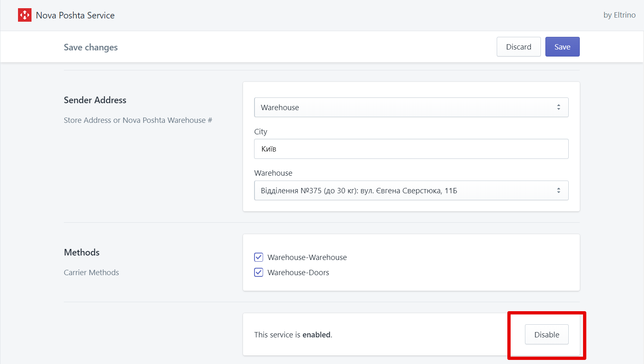Toggle the Warehouse-Warehouse checkbox
Viewport: 644px width, 364px height.
pyautogui.click(x=259, y=257)
